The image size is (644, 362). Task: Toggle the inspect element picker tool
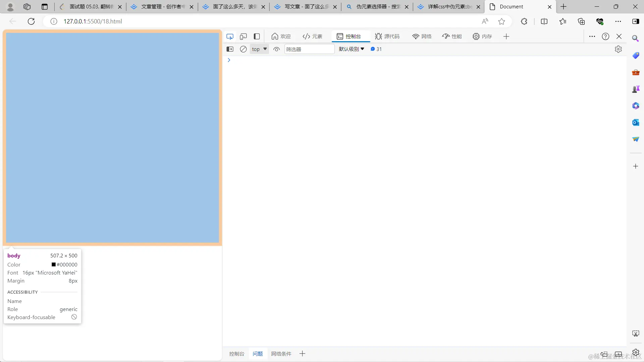pyautogui.click(x=230, y=36)
